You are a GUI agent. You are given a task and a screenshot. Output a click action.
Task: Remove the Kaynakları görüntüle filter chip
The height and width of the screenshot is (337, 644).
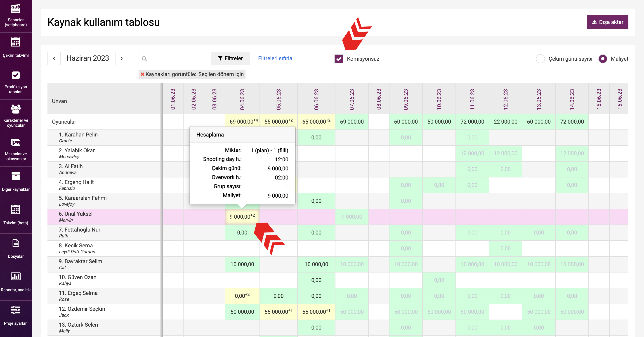pyautogui.click(x=142, y=74)
